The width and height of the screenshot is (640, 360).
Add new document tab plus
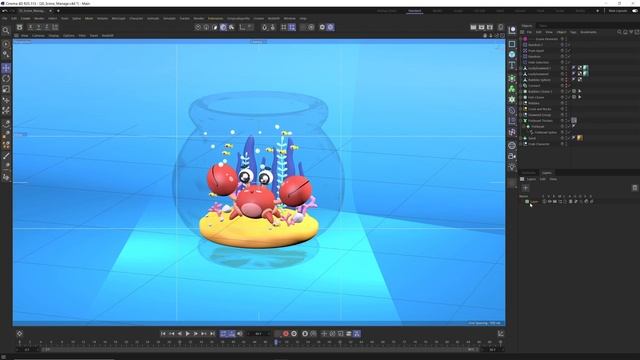point(58,11)
